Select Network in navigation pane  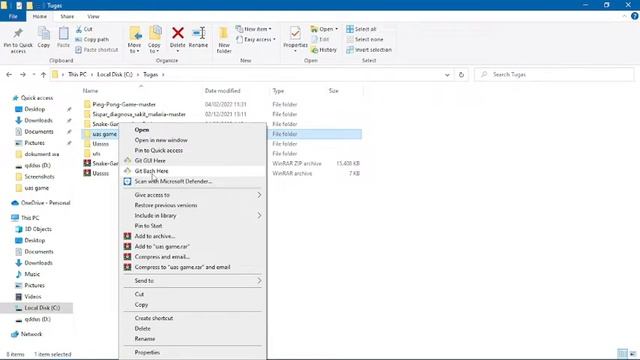(x=31, y=334)
